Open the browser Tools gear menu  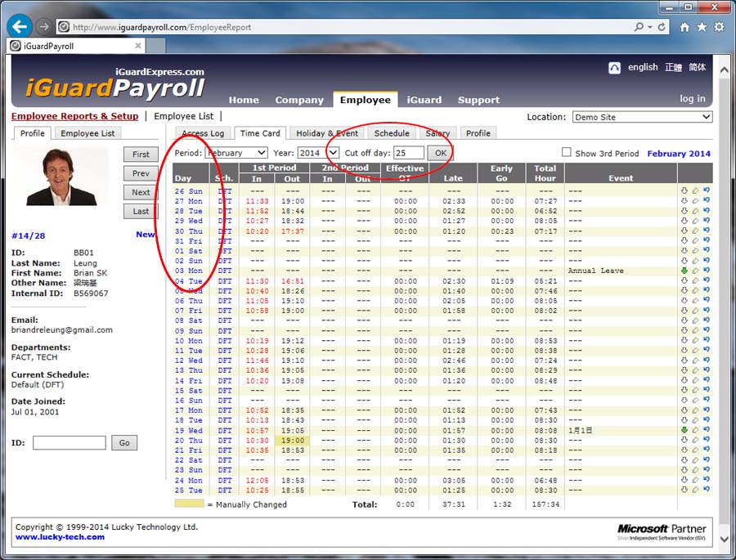click(x=719, y=27)
